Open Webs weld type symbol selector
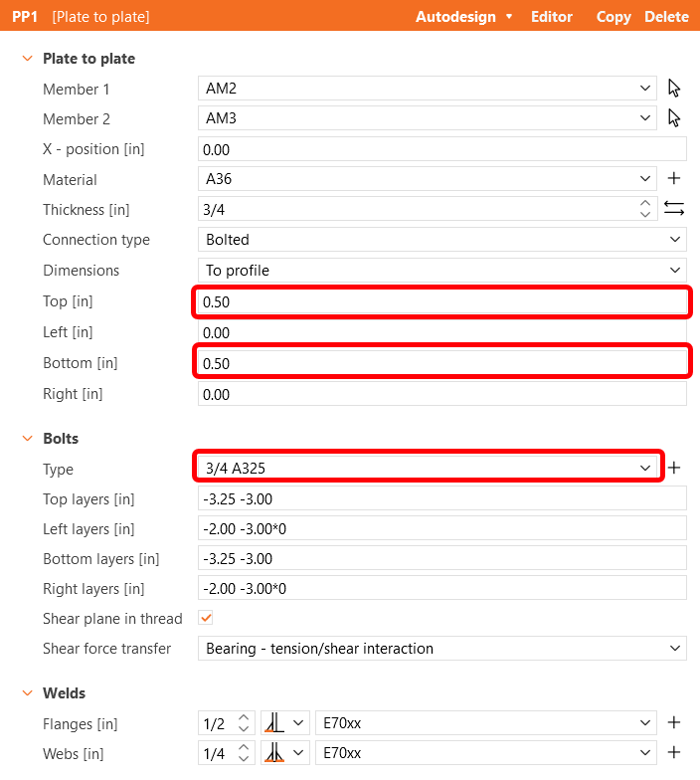Image resolution: width=700 pixels, height=780 pixels. 284,753
